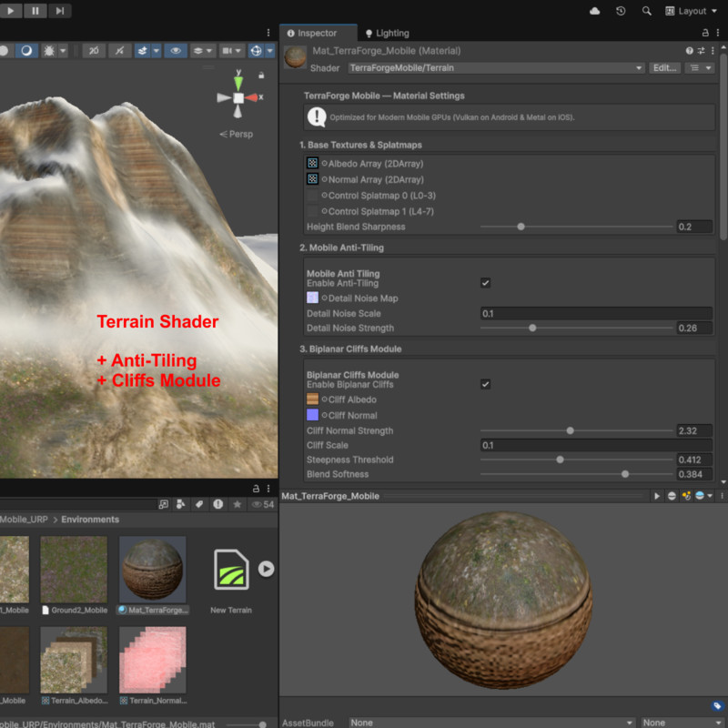Click the Play button in top toolbar
Viewport: 728px width, 728px height.
click(x=10, y=10)
